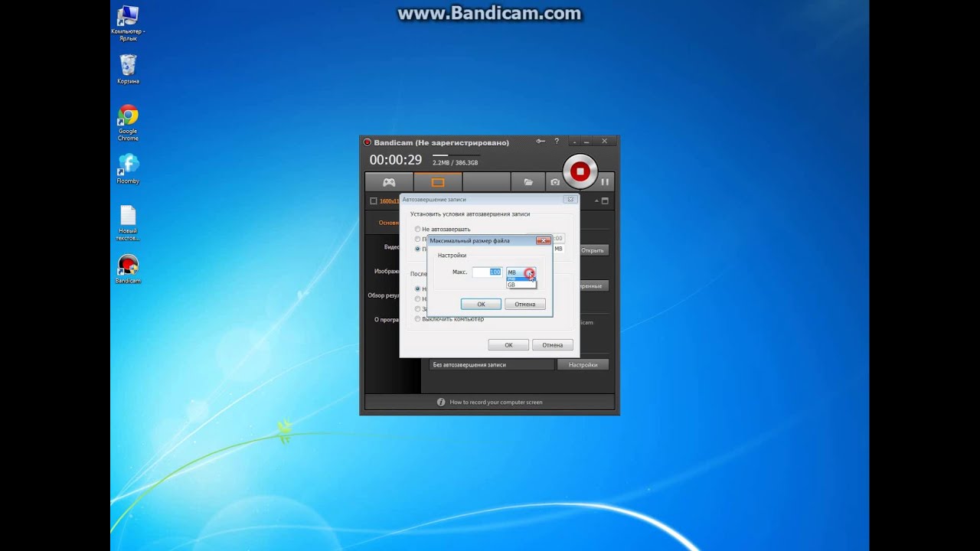Click the Макс. size input field
980x551 pixels.
[487, 272]
